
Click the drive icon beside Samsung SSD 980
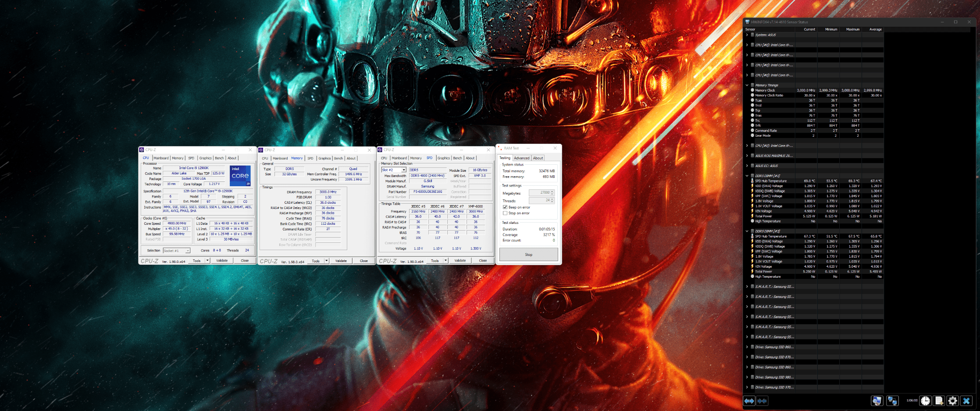click(752, 377)
